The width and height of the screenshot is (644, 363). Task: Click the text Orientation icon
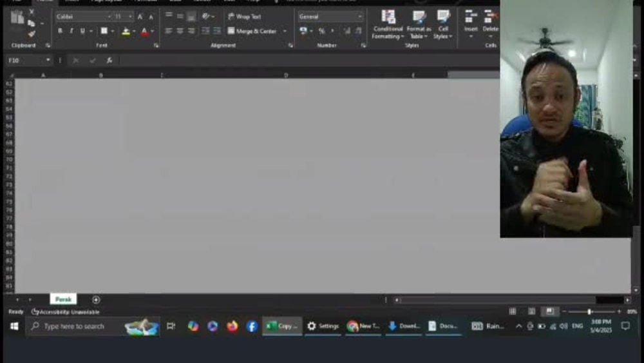(x=206, y=16)
